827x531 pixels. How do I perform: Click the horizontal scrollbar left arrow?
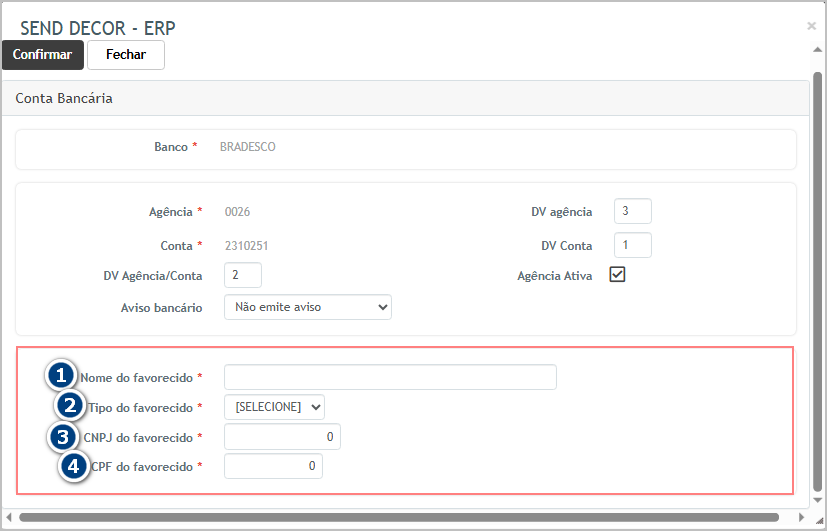tap(9, 517)
